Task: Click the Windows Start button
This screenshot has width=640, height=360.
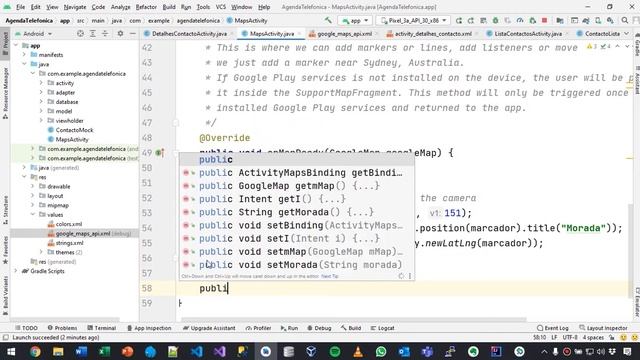Action: click(x=11, y=351)
